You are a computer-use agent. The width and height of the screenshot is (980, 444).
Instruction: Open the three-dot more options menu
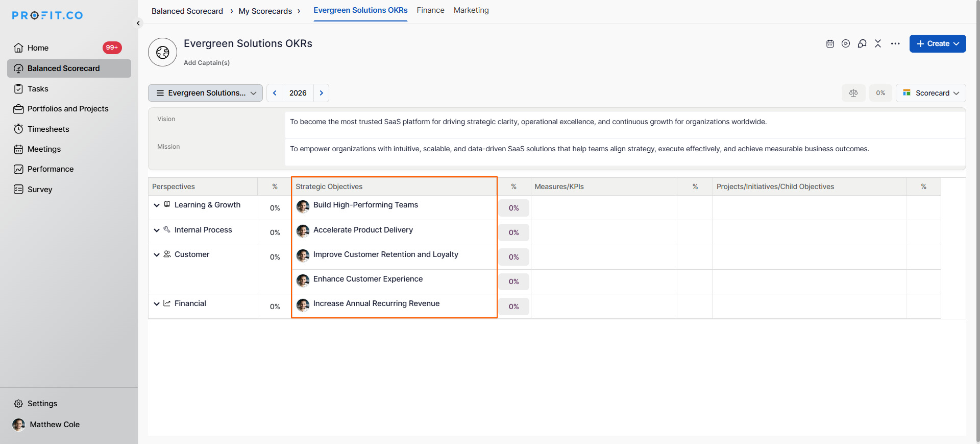pos(895,44)
